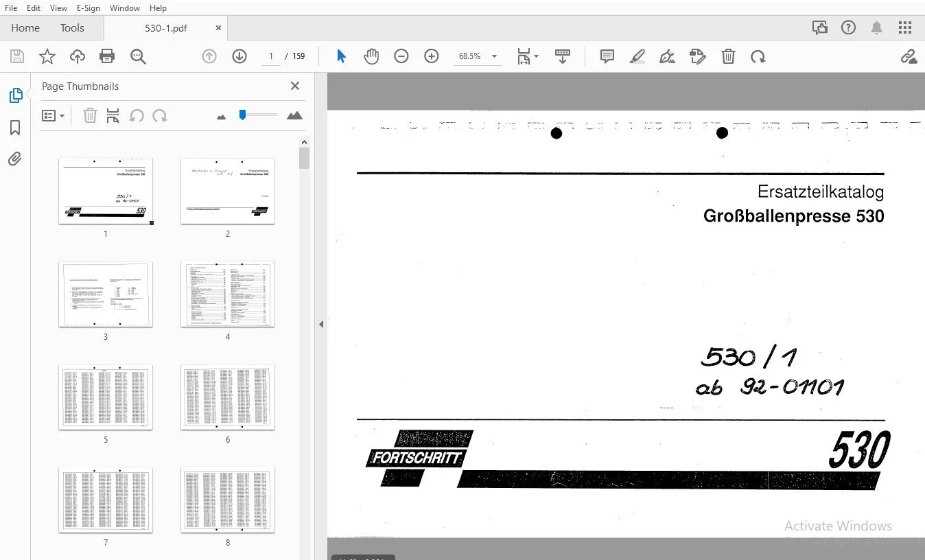Share a link to this file
Viewport: 925px width, 560px height.
click(x=909, y=57)
